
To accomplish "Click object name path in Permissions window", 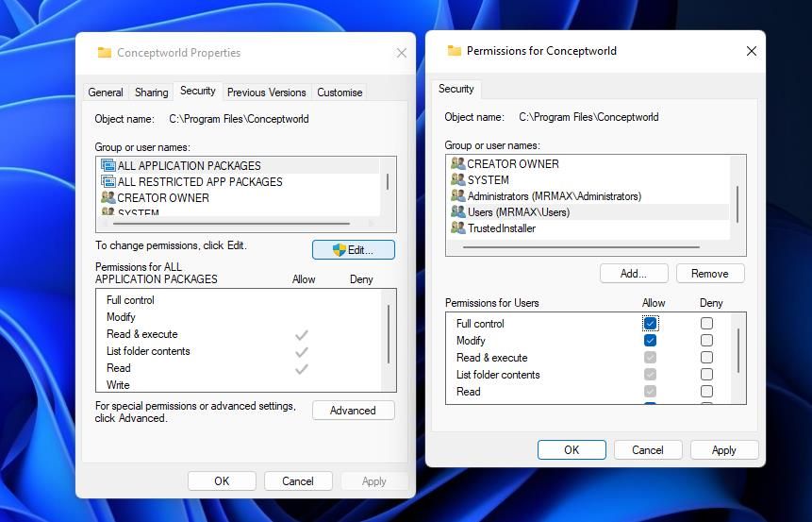I will (588, 117).
